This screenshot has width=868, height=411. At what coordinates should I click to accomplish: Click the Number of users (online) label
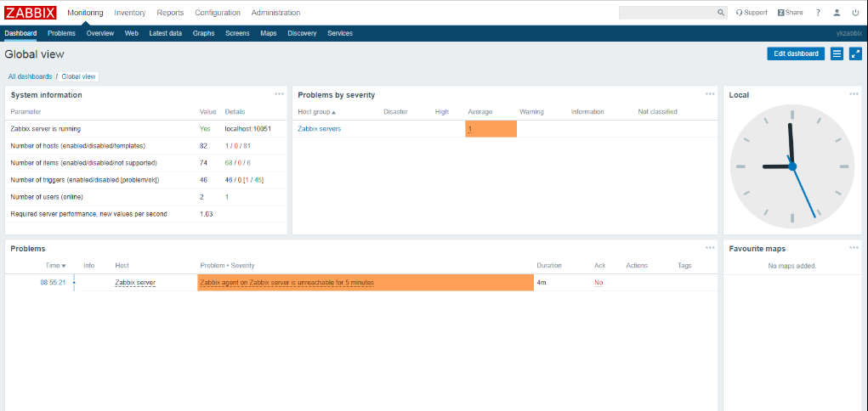[x=47, y=197]
